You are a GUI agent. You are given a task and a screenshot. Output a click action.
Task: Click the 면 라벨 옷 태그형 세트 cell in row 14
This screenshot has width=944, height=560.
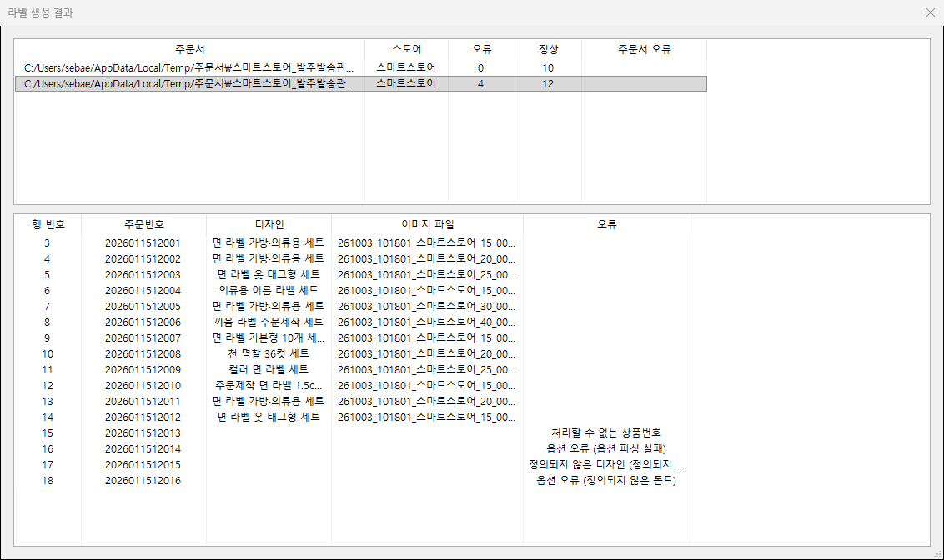coord(269,417)
